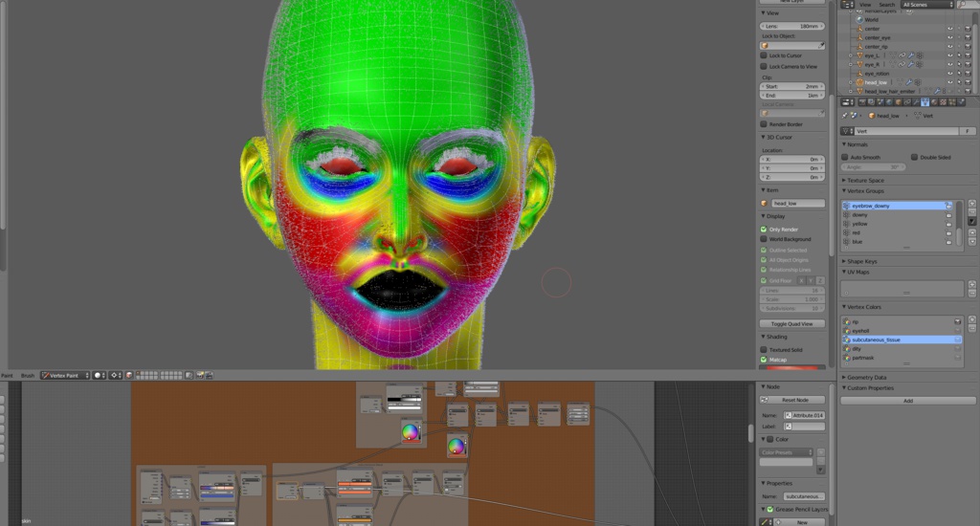Open the Texture checker tab icon
Image resolution: width=980 pixels, height=526 pixels.
click(943, 102)
